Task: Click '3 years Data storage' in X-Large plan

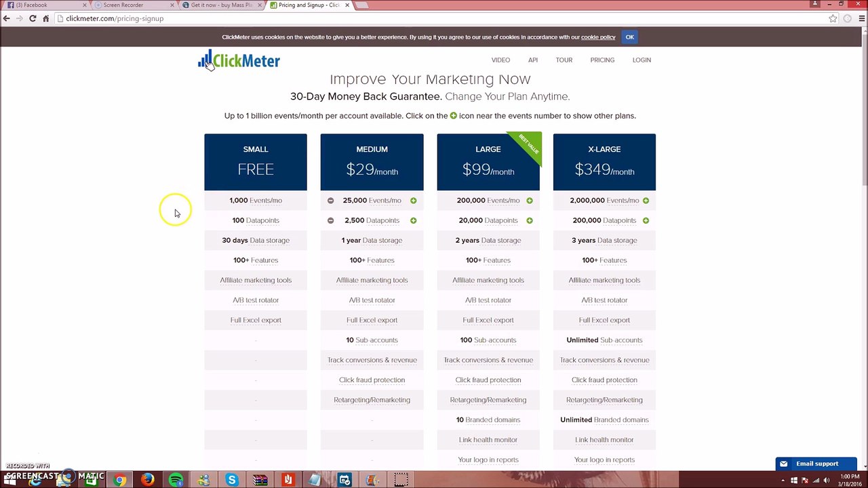Action: click(x=604, y=241)
